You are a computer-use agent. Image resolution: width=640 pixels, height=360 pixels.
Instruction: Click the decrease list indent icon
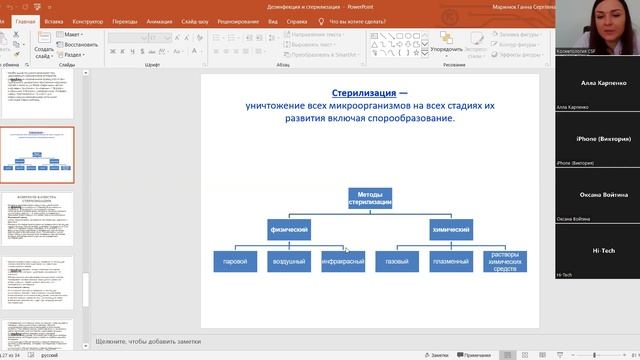click(x=249, y=38)
